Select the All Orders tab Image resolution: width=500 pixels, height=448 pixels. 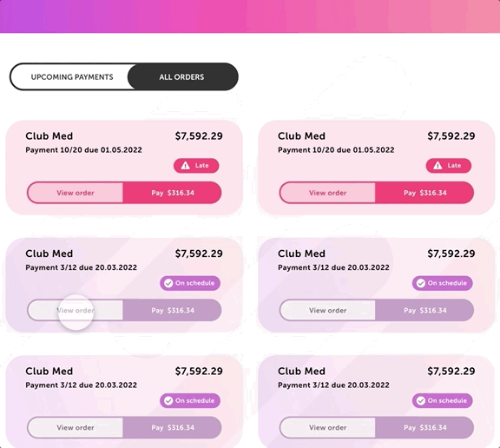(x=182, y=77)
